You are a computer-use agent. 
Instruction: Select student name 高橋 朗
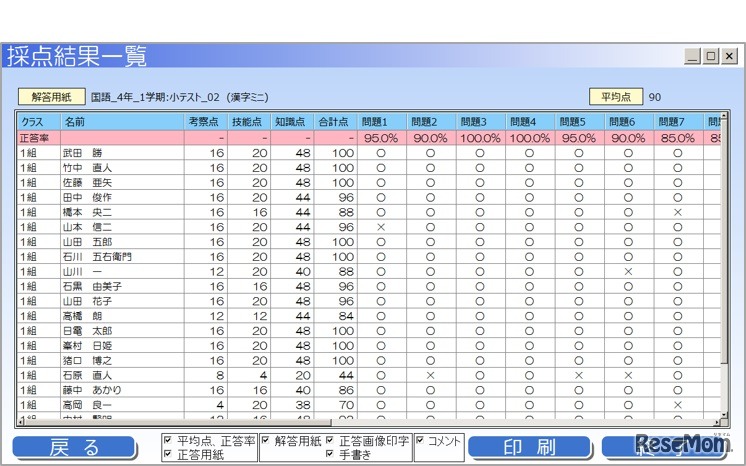[x=83, y=316]
